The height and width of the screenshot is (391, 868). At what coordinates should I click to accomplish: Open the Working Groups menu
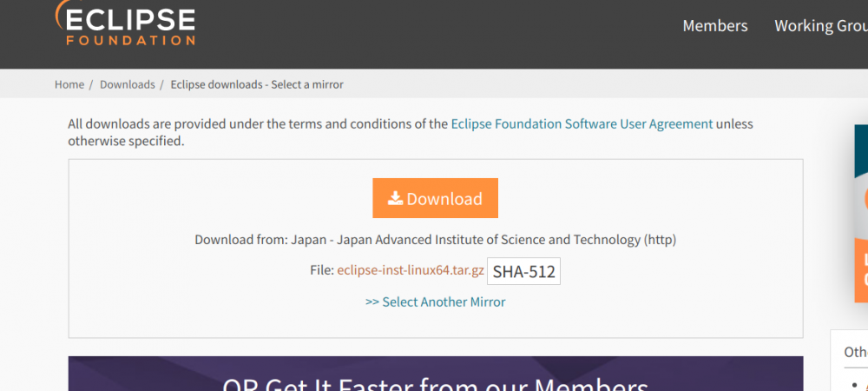point(821,25)
